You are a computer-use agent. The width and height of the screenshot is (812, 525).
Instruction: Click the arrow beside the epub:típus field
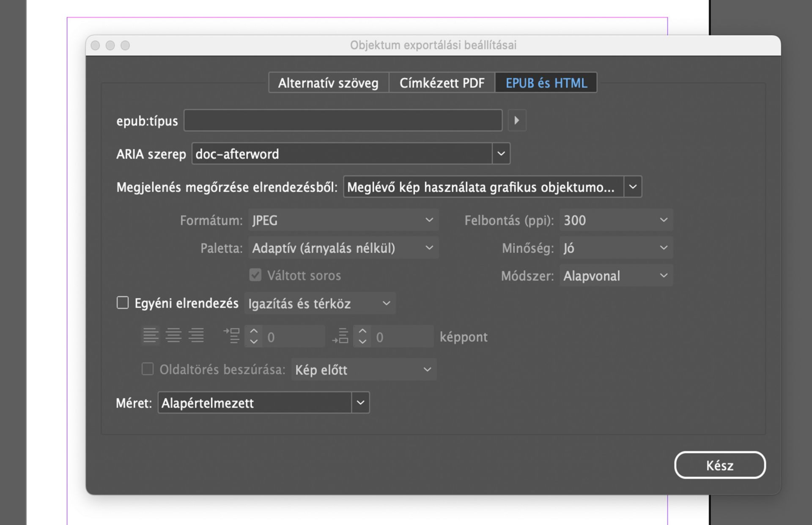(517, 120)
